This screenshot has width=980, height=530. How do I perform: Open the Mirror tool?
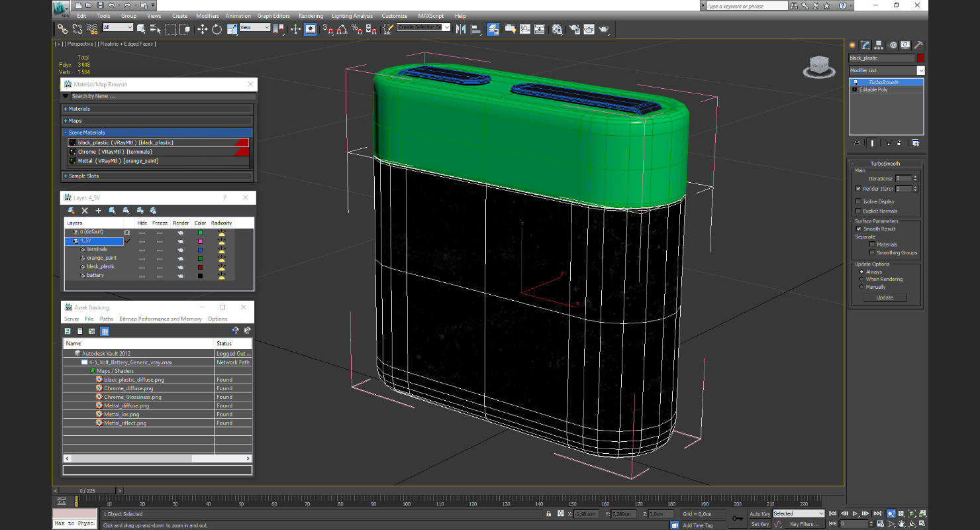point(461,28)
